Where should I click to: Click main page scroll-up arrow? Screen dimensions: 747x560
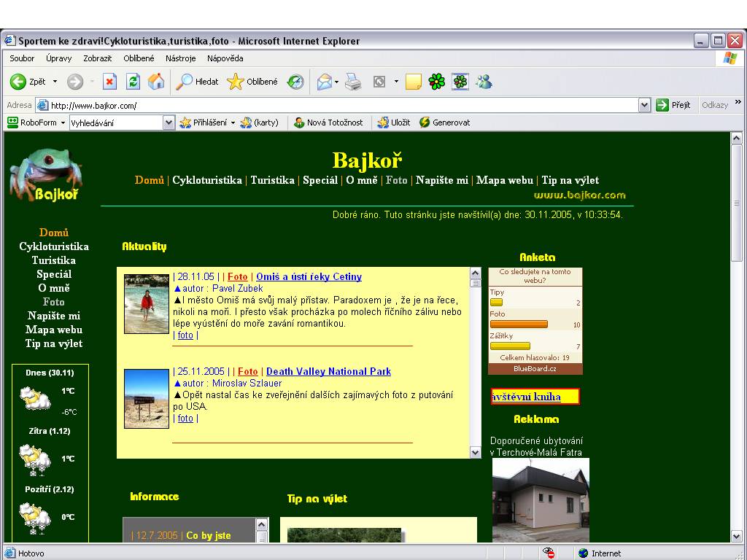coord(737,139)
